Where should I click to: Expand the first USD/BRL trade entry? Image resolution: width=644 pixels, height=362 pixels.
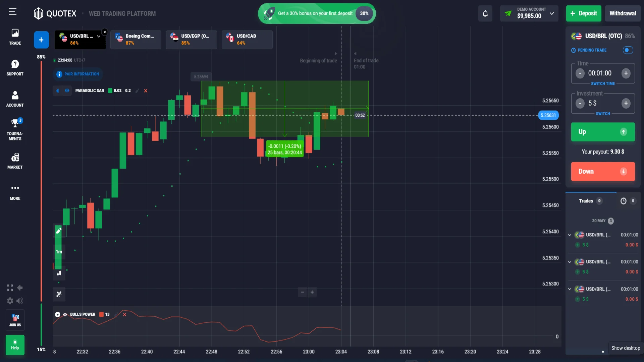point(570,235)
